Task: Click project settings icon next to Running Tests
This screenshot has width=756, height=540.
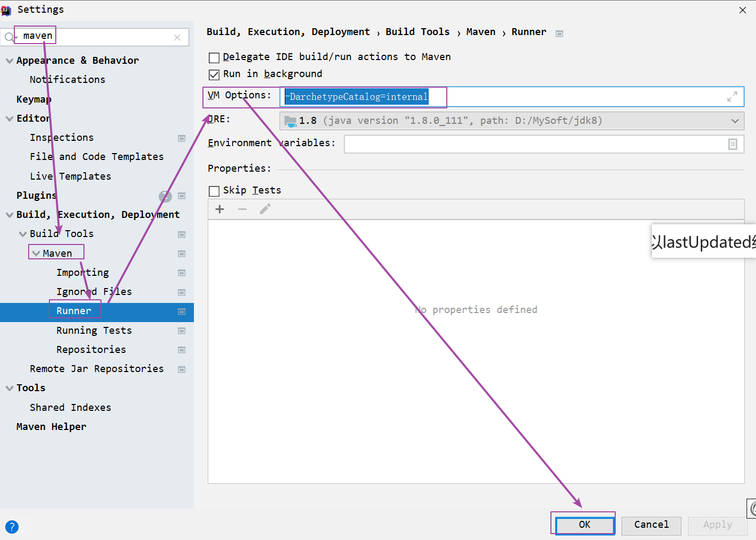Action: (x=182, y=331)
